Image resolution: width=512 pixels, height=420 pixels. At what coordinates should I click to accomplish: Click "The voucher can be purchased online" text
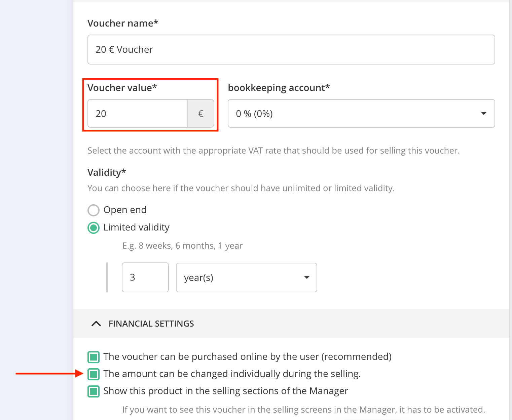pyautogui.click(x=247, y=356)
